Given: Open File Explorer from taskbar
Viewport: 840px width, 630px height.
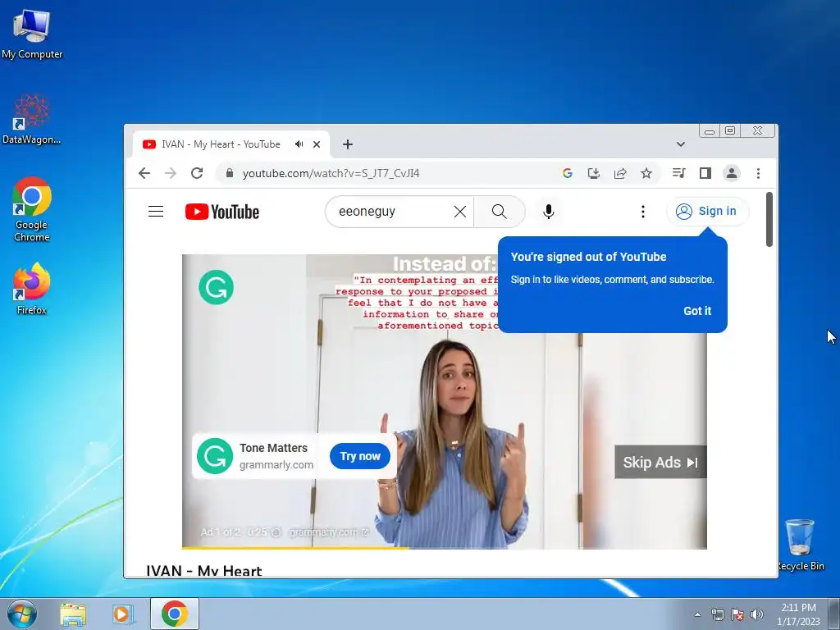Looking at the screenshot, I should (73, 614).
